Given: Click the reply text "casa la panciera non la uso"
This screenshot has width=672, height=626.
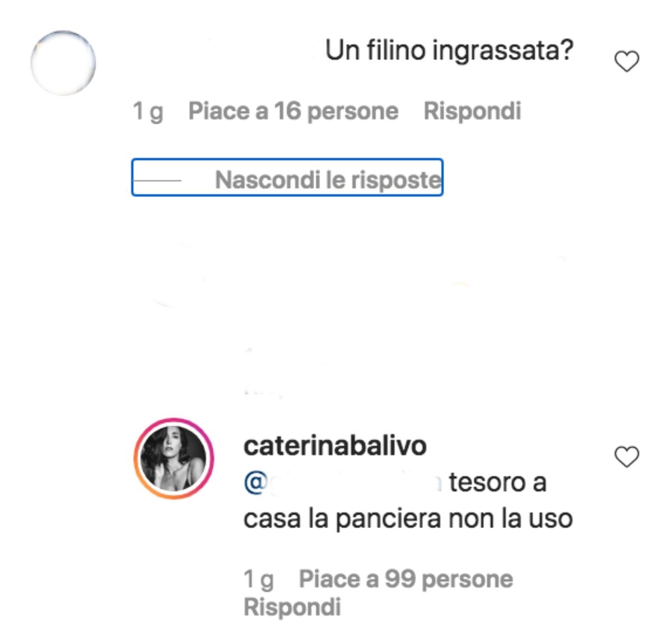Looking at the screenshot, I should click(x=408, y=519).
